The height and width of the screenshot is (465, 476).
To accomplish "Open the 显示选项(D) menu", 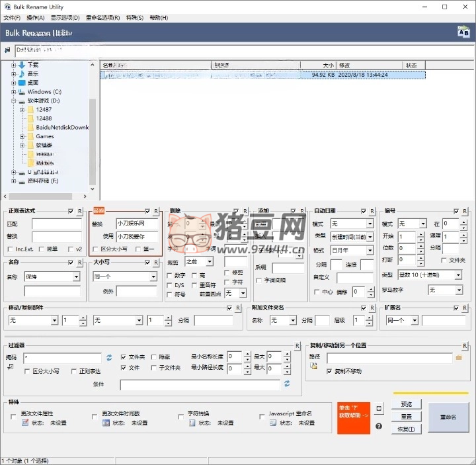I will coord(65,18).
